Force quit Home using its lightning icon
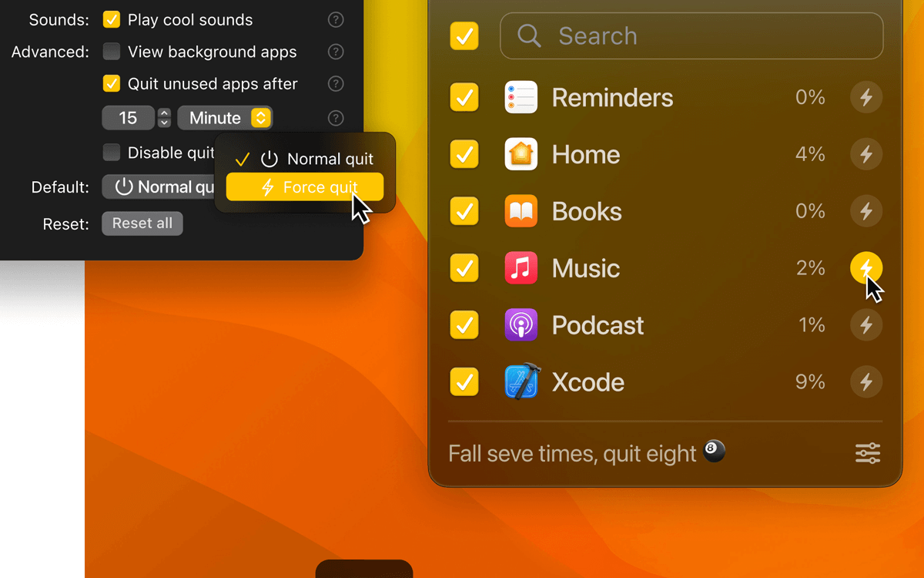Image resolution: width=924 pixels, height=578 pixels. (x=866, y=154)
